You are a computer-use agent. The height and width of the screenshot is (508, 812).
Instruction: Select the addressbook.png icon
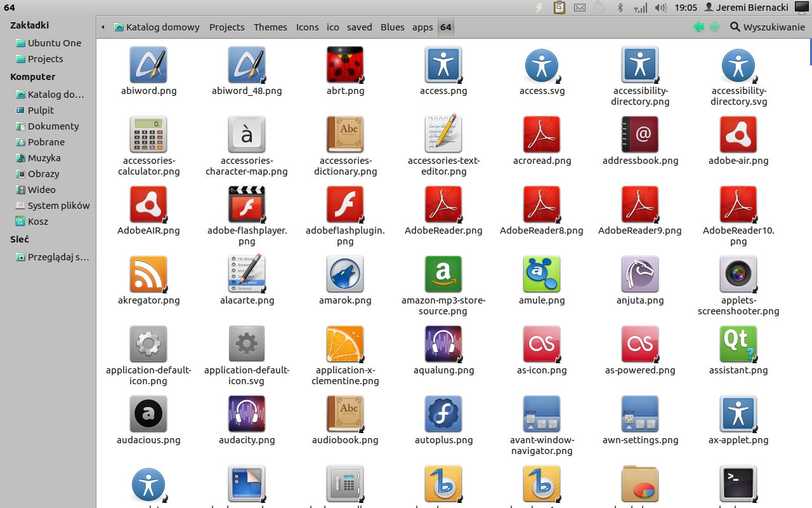(640, 135)
